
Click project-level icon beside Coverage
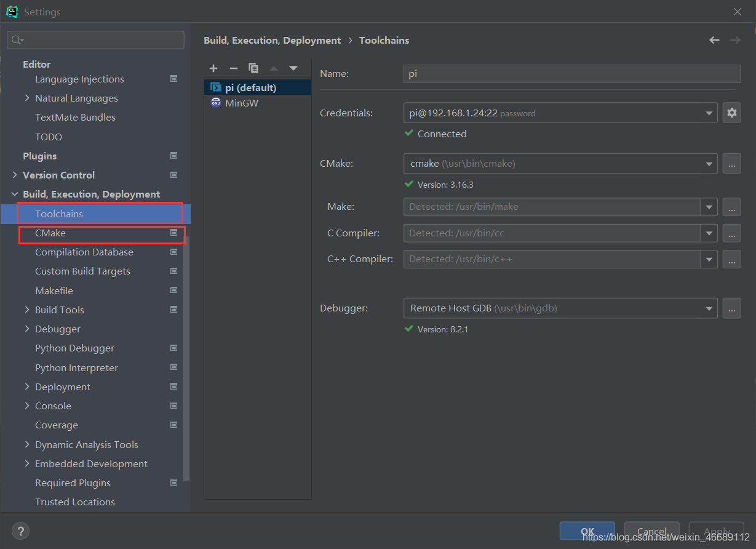point(174,425)
